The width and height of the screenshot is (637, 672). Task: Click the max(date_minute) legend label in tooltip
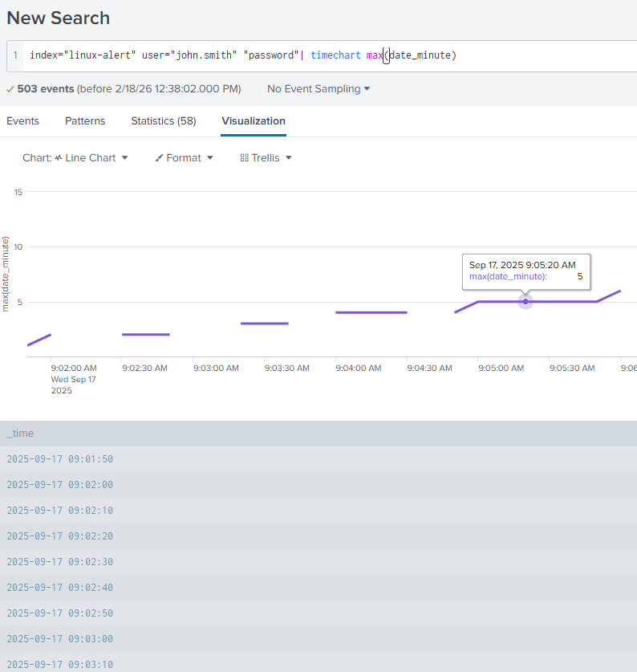(x=508, y=277)
